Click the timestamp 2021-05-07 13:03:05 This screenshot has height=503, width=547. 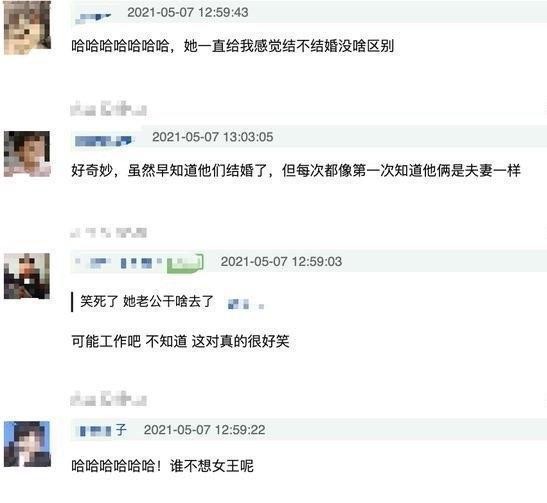pos(212,137)
